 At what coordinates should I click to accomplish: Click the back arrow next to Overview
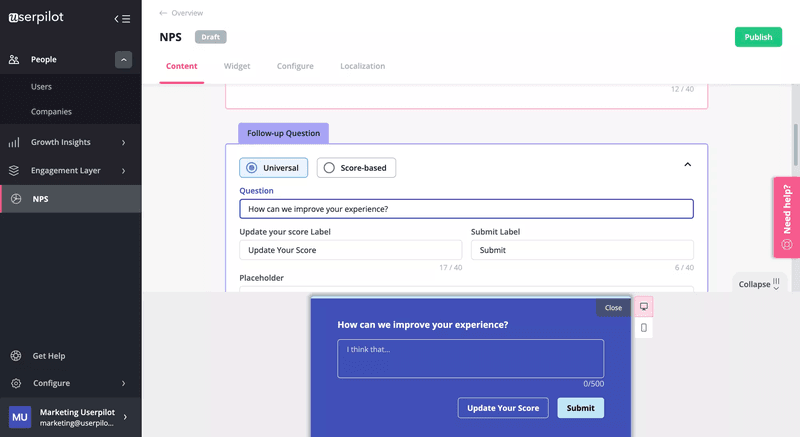coord(163,13)
